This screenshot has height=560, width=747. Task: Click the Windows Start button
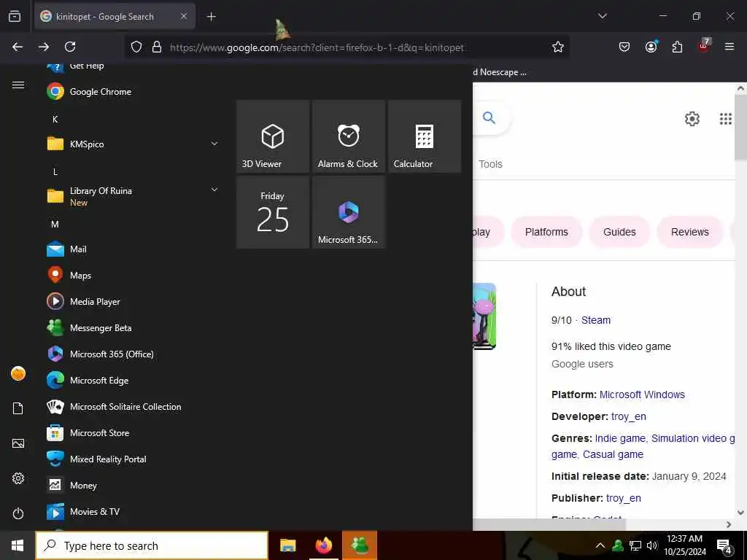[x=18, y=545]
